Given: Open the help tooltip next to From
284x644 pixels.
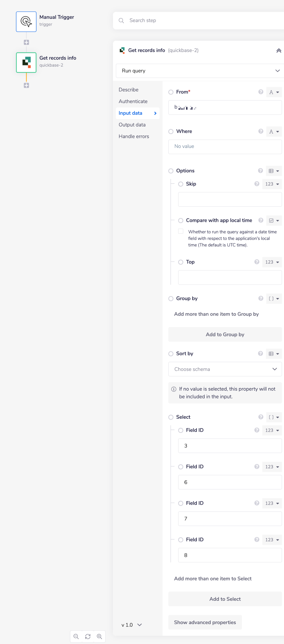Looking at the screenshot, I should tap(261, 92).
